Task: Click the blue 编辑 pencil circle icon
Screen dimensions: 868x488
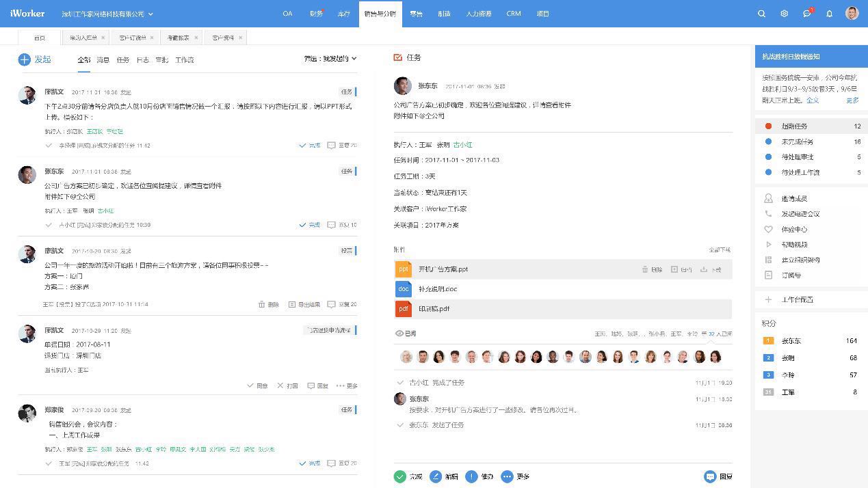Action: 436,476
